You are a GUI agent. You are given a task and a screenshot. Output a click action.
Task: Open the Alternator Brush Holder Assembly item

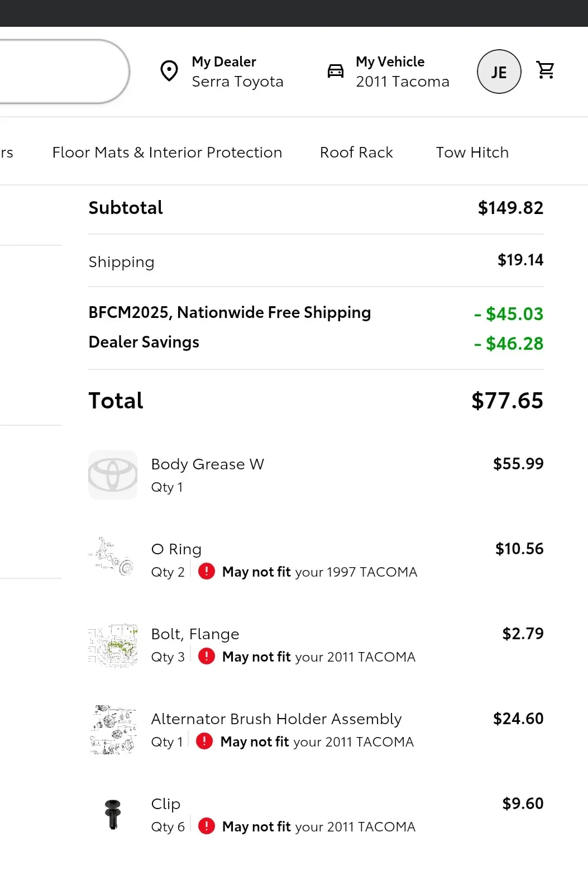pos(276,719)
